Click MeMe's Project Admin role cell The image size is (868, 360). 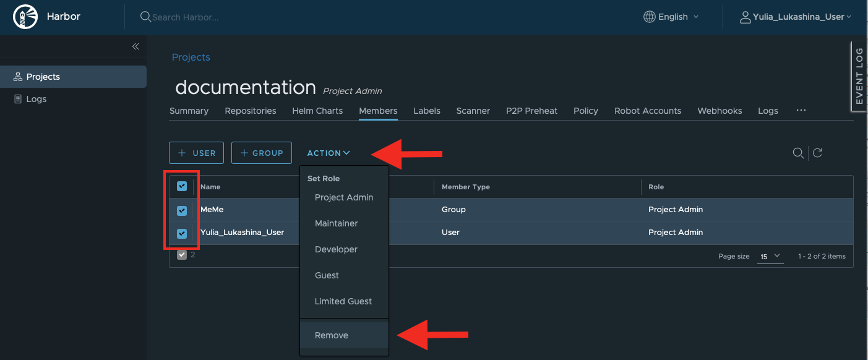676,210
